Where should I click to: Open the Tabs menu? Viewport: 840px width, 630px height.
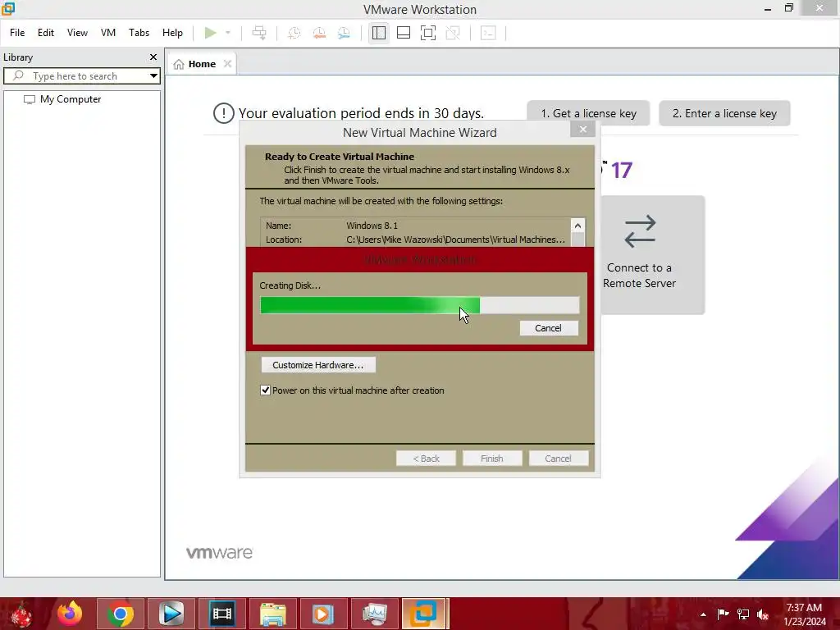tap(139, 33)
